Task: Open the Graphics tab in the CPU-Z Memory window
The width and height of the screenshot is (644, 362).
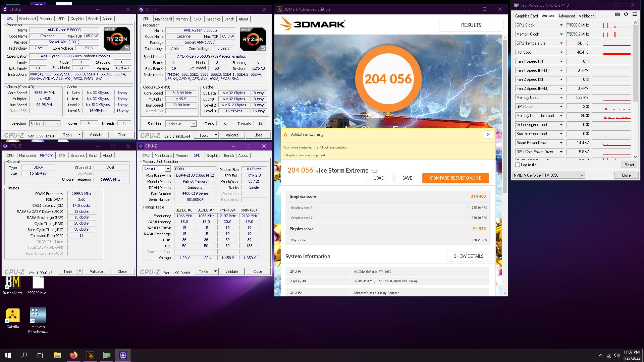Action: click(x=77, y=156)
